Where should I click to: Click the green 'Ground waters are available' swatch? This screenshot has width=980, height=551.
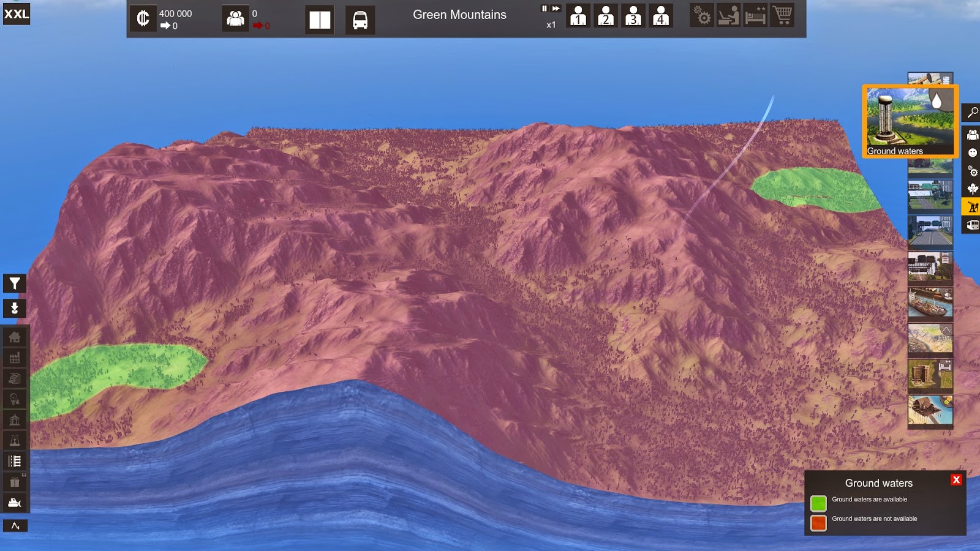818,500
